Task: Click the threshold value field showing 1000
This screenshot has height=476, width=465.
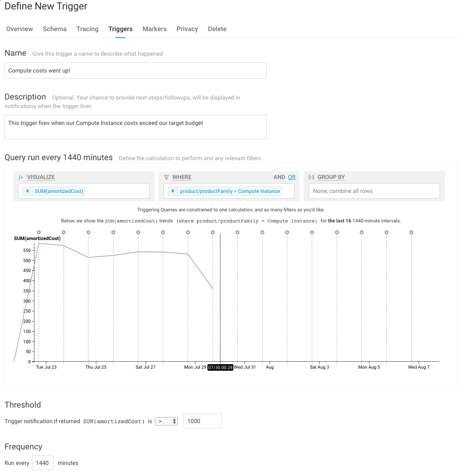Action: [202, 421]
